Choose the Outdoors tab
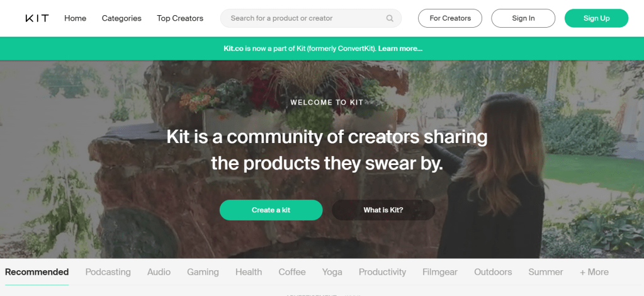 (493, 272)
